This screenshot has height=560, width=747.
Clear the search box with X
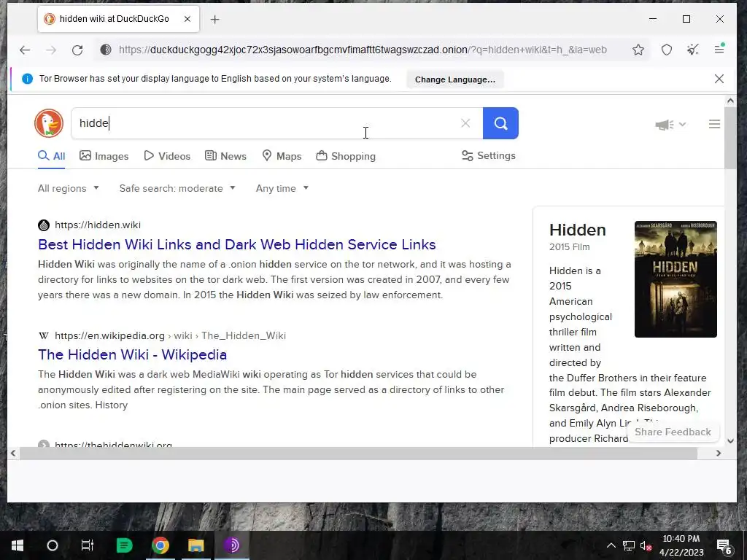(465, 123)
